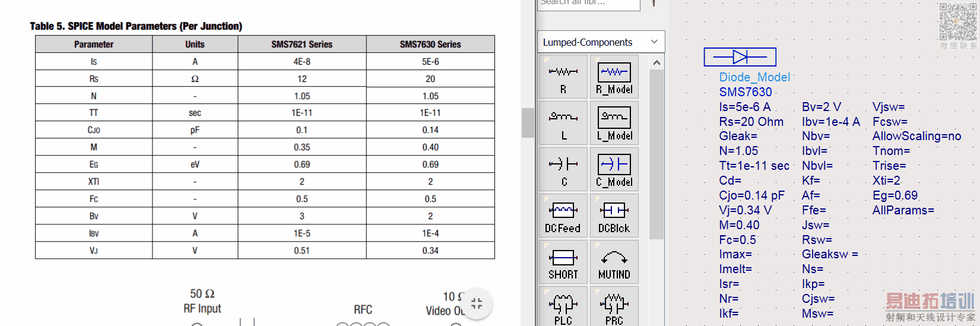Viewport: 980px width, 326px height.
Task: Select the L inductor component
Action: [x=563, y=122]
